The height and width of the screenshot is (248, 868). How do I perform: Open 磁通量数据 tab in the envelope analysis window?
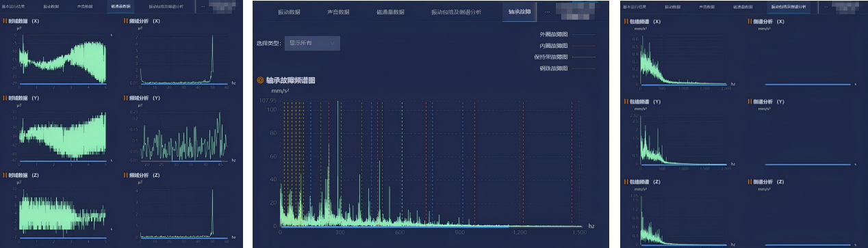pos(743,6)
